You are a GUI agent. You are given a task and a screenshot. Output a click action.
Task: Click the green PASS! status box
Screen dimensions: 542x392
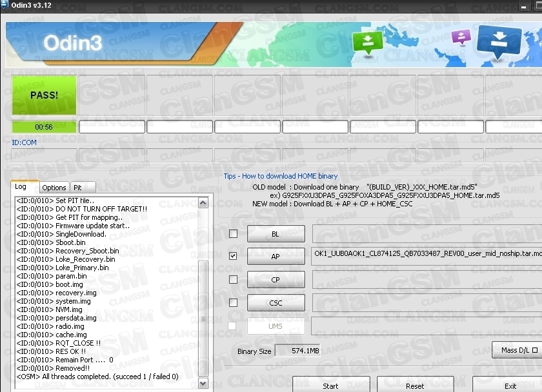coord(44,95)
